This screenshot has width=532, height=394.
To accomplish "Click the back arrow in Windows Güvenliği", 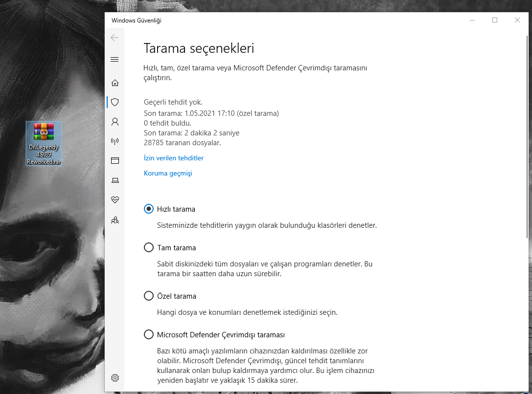I will coord(115,38).
